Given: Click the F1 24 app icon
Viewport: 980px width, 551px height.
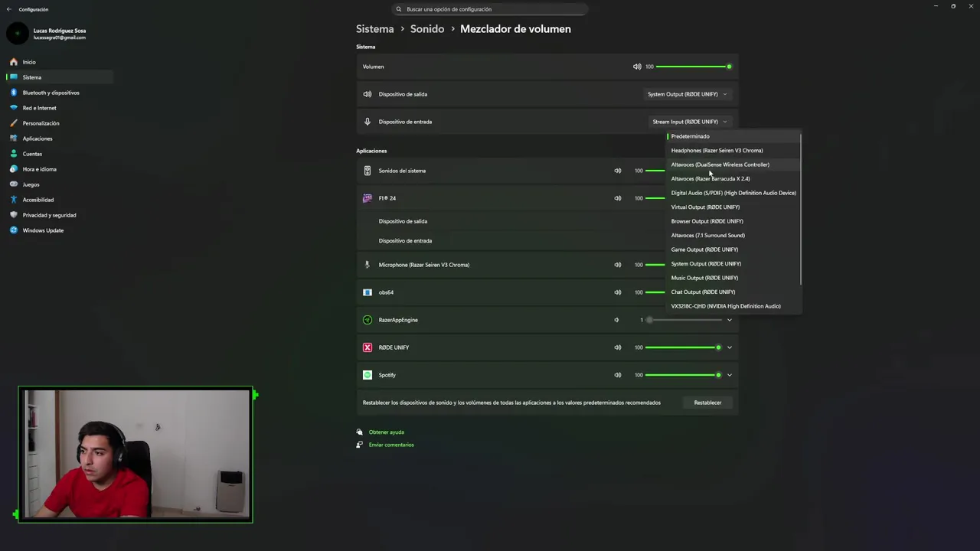Looking at the screenshot, I should click(367, 198).
